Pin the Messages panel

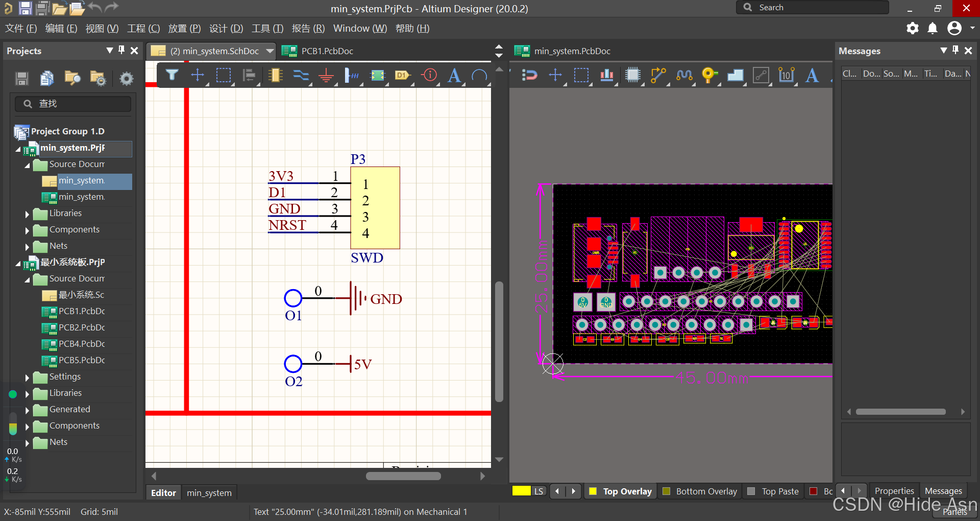tap(955, 50)
